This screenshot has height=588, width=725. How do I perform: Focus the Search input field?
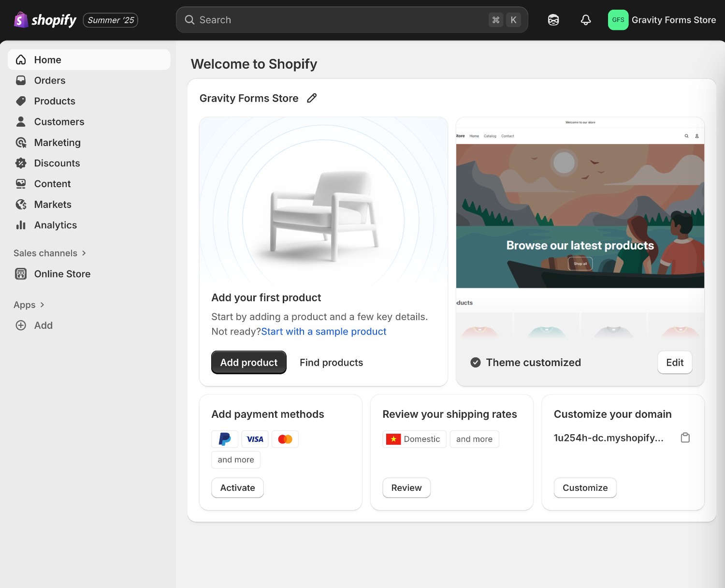click(352, 20)
